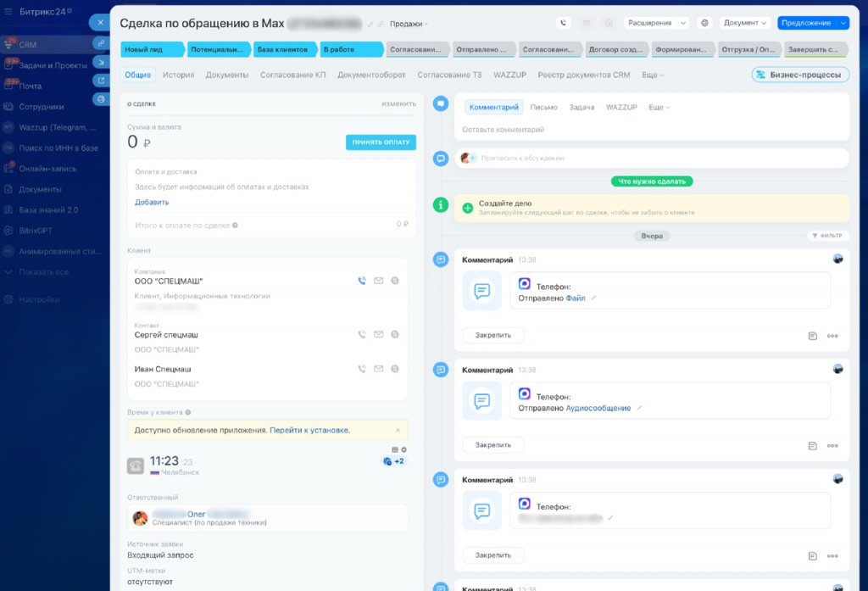Image resolution: width=868 pixels, height=591 pixels.
Task: Open the main menu hamburger icon
Action: 8,12
